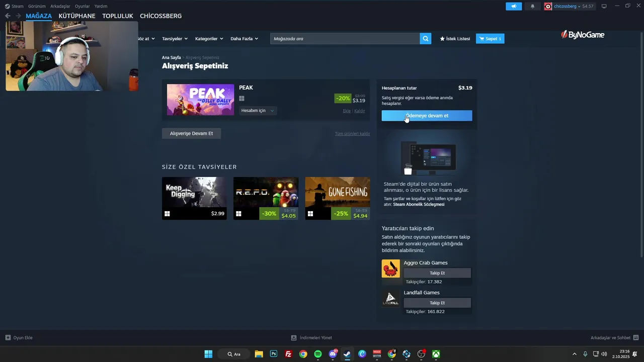Open Discord from the taskbar
Image resolution: width=644 pixels, height=362 pixels.
pos(333,354)
